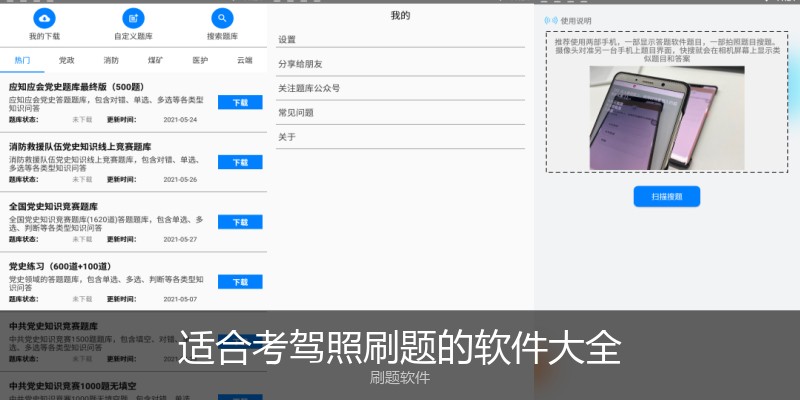Click the 自定义题库 label
Viewport: 800px width, 400px height.
pos(133,36)
